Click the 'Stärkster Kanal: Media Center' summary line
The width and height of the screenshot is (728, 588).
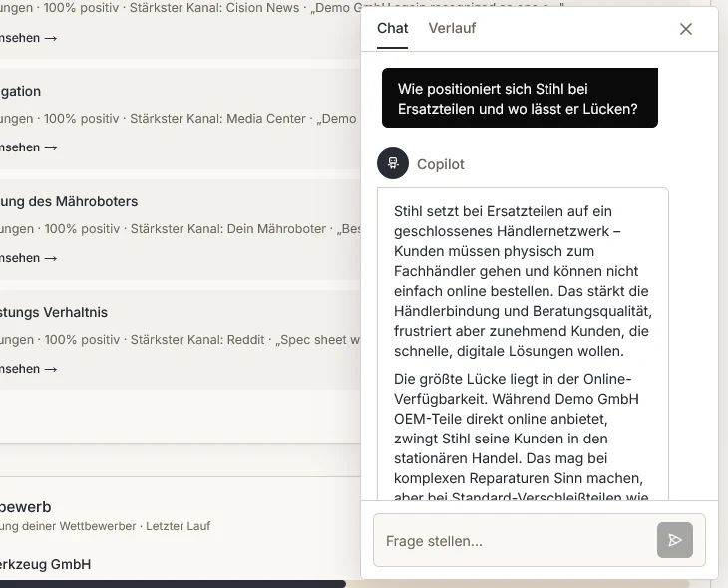point(181,119)
